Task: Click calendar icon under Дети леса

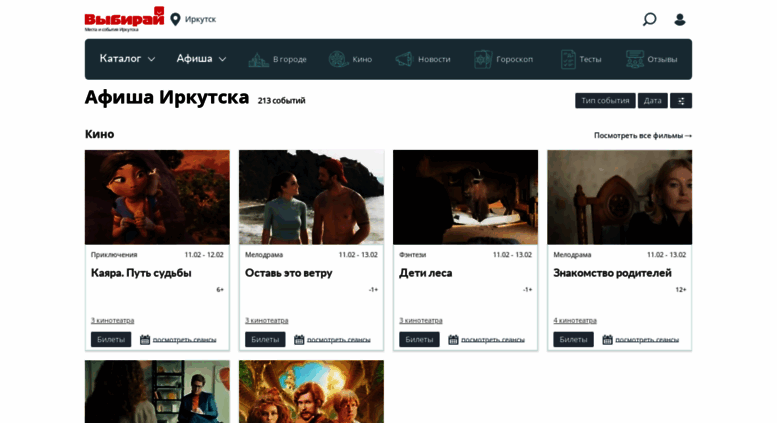Action: (x=453, y=340)
